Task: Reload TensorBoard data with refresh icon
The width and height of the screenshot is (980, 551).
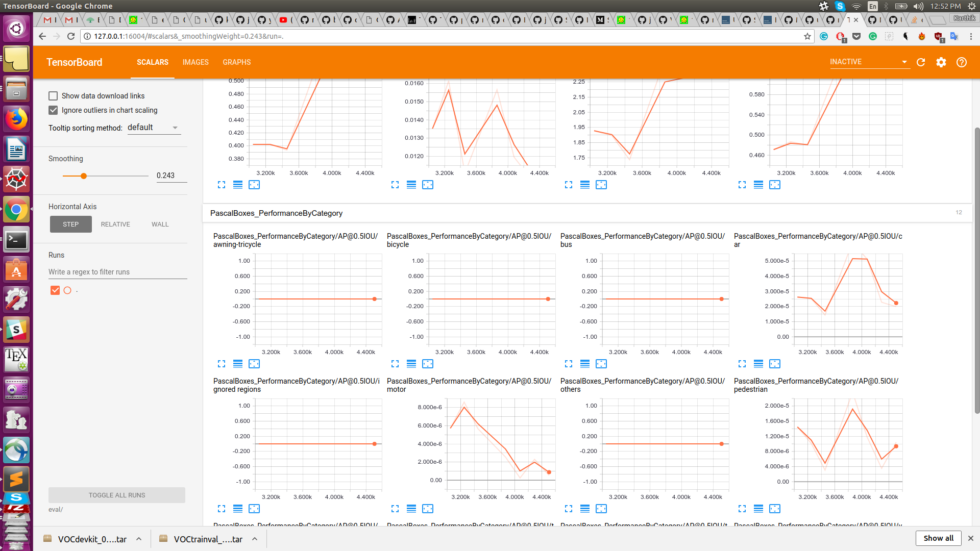Action: (x=921, y=62)
